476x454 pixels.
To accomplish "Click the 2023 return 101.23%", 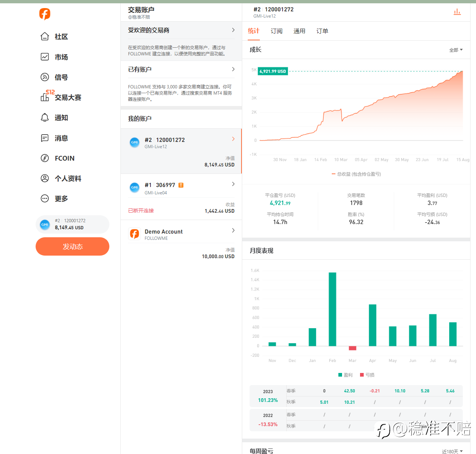I will pyautogui.click(x=268, y=400).
